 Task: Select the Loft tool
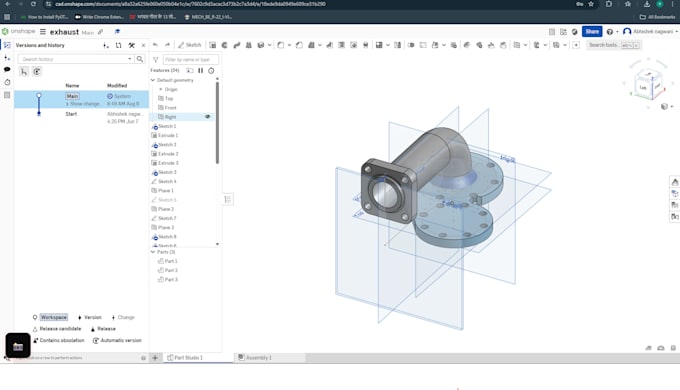248,45
